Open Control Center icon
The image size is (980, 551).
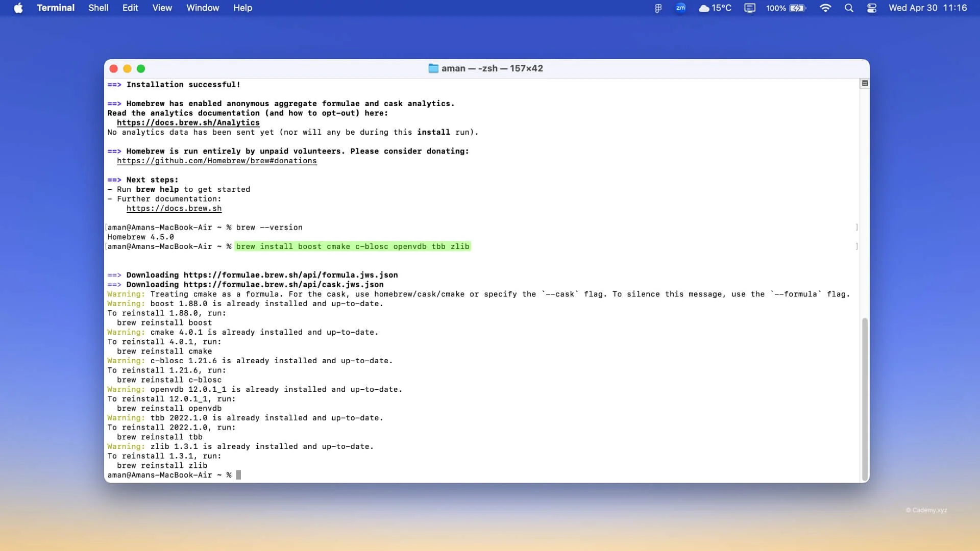872,8
